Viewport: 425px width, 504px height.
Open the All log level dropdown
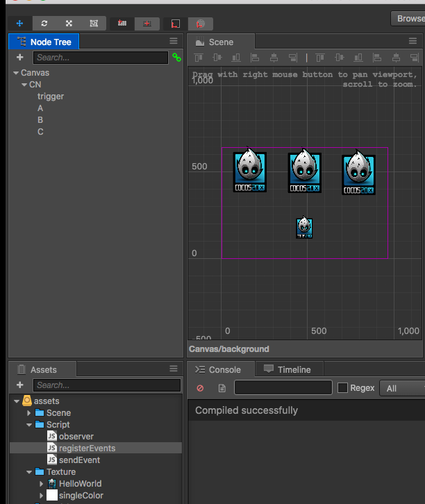pyautogui.click(x=403, y=388)
